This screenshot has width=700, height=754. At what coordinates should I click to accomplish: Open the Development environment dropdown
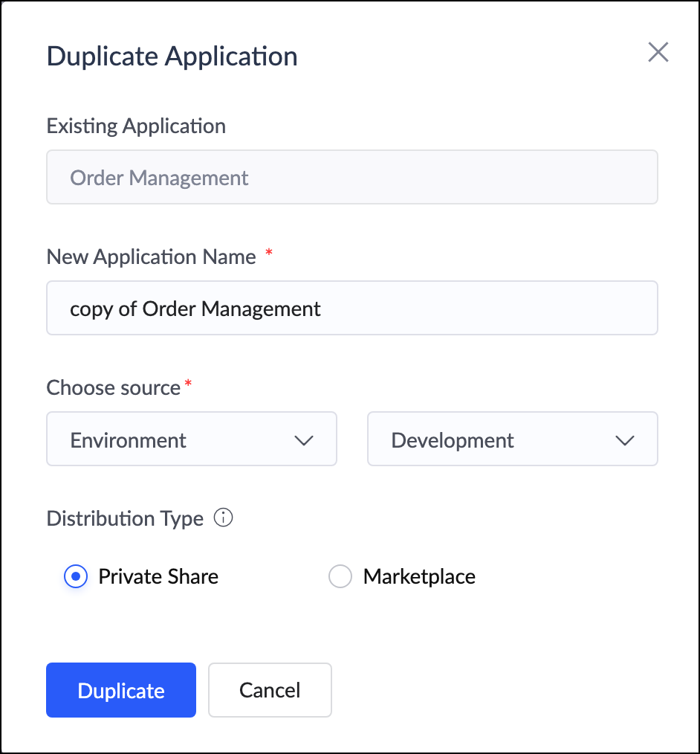click(512, 439)
